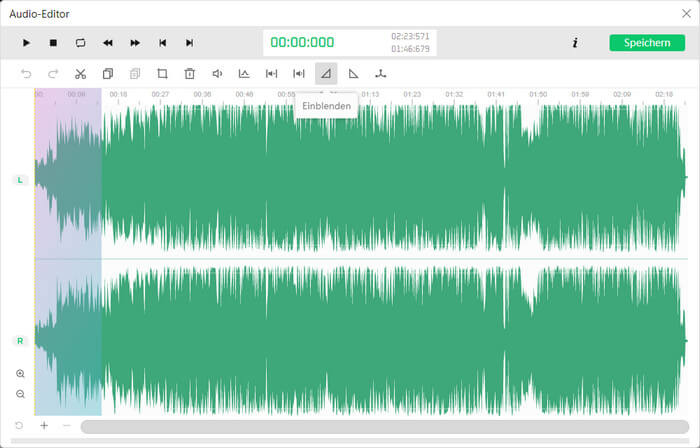Click the highlighted selection in left channel
The image size is (700, 448).
[68, 173]
